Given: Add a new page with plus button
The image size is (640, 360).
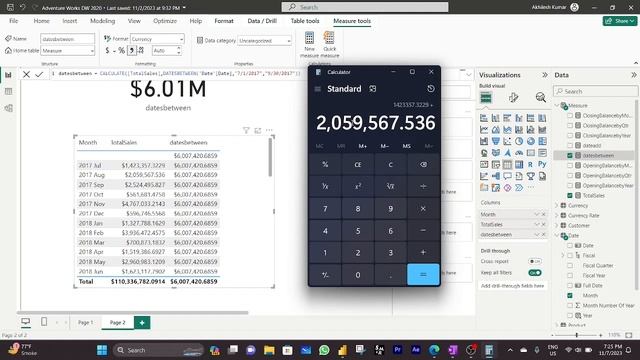Looking at the screenshot, I should click(x=142, y=322).
